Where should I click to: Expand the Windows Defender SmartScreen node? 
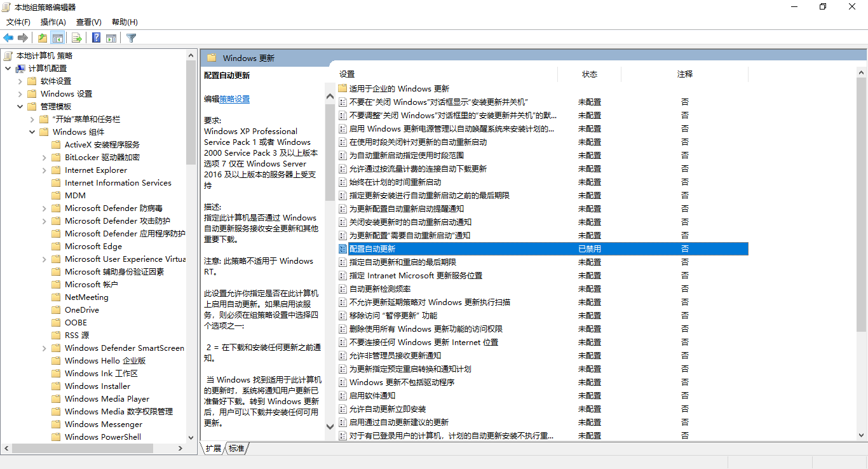pyautogui.click(x=44, y=348)
